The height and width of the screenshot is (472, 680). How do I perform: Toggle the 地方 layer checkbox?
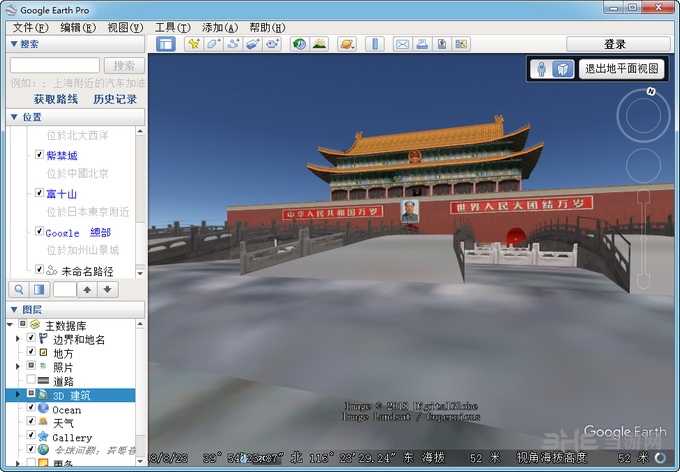(31, 351)
